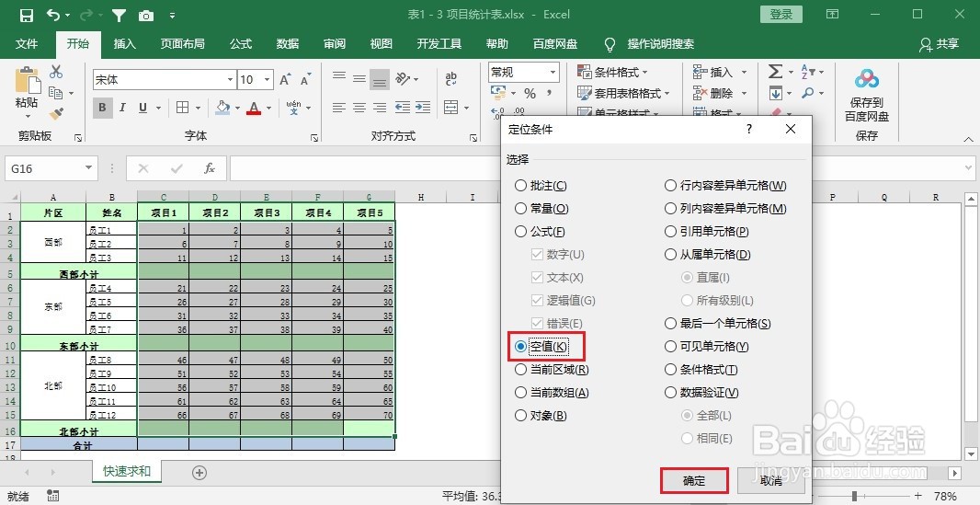Click the 共享 share button
980x505 pixels.
[x=940, y=44]
